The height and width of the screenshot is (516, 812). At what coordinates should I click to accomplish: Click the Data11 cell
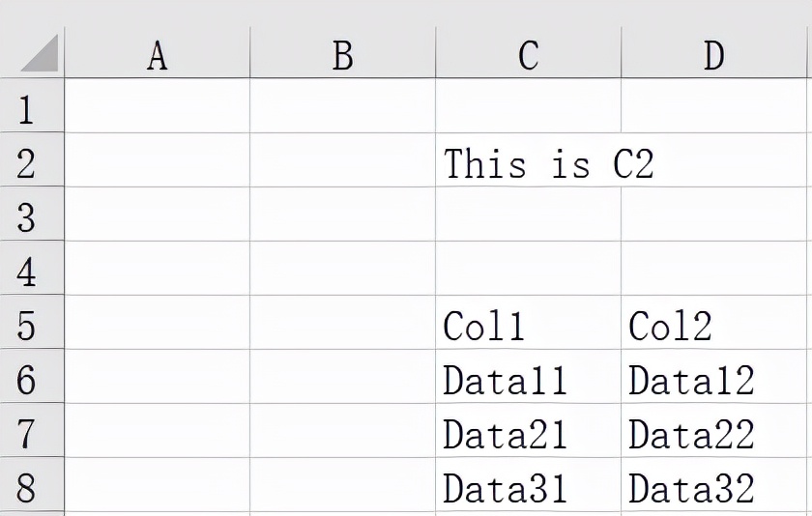(x=528, y=376)
